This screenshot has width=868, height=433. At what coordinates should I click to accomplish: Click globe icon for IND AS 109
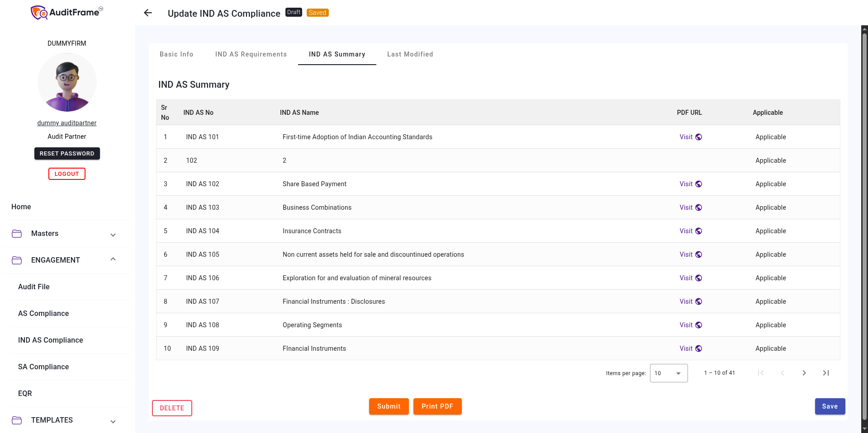(699, 348)
